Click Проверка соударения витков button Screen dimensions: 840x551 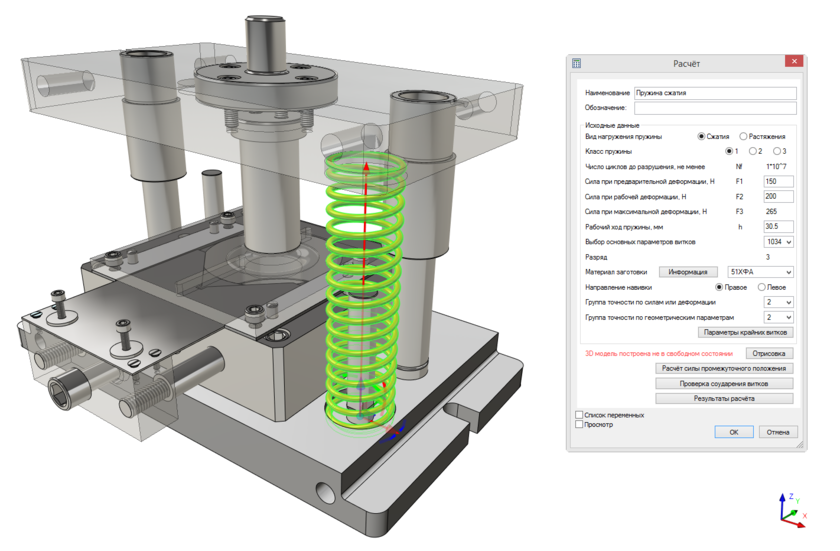[x=724, y=383]
